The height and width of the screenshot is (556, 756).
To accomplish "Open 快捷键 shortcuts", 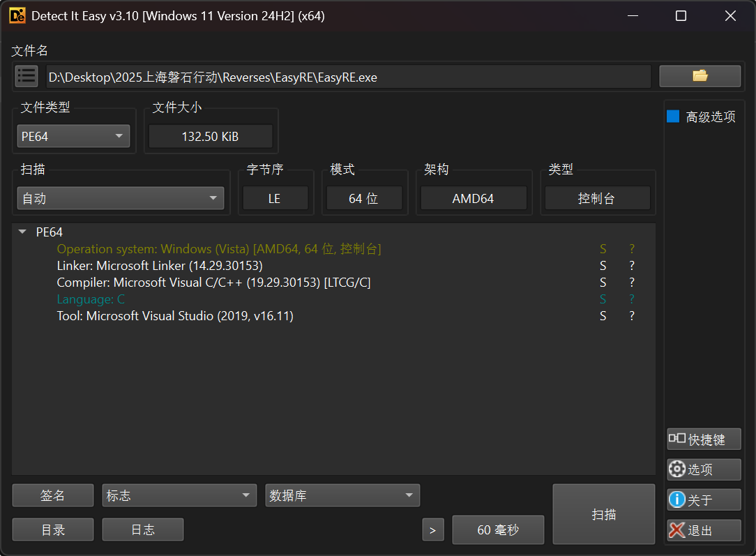I will coord(704,439).
